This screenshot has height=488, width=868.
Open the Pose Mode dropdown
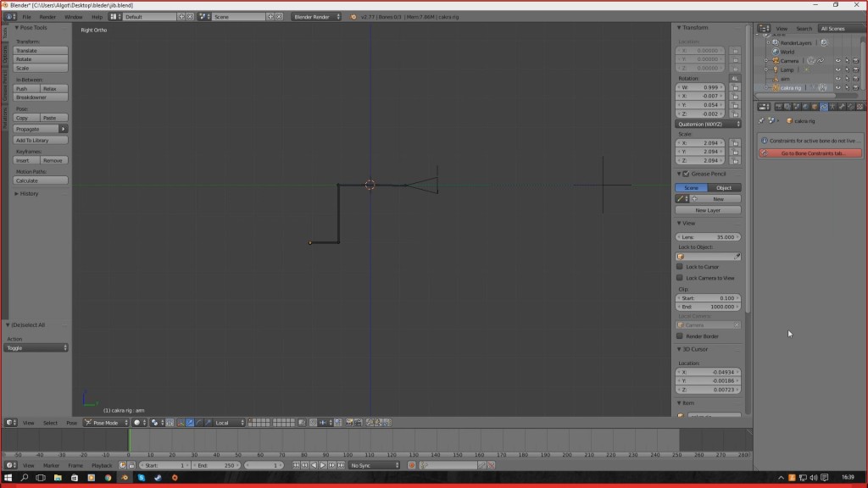(x=106, y=423)
